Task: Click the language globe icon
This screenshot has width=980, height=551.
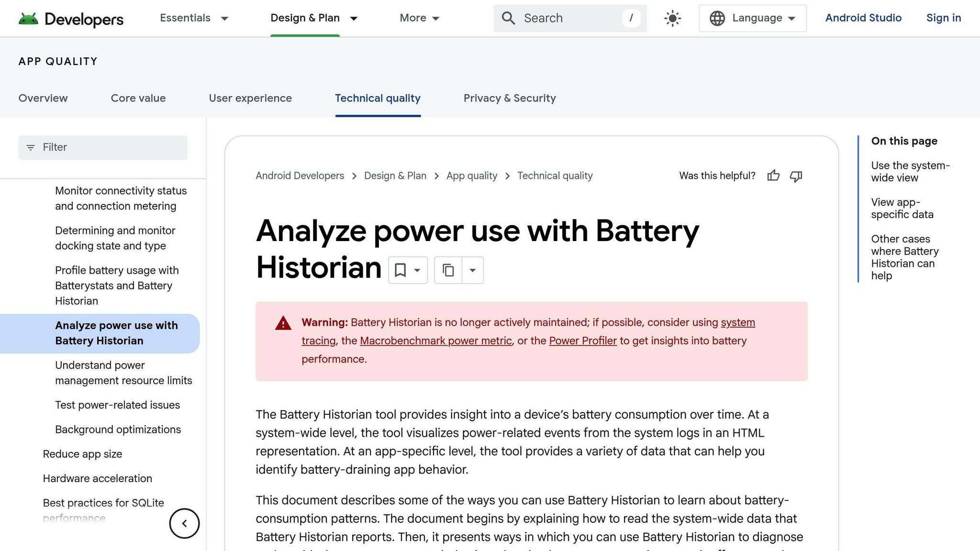Action: 717,18
